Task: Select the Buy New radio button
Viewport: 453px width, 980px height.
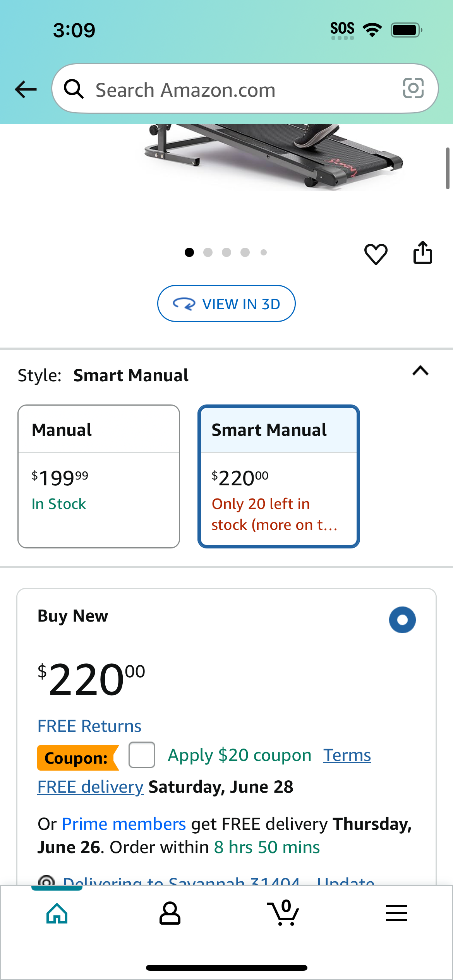Action: coord(402,620)
